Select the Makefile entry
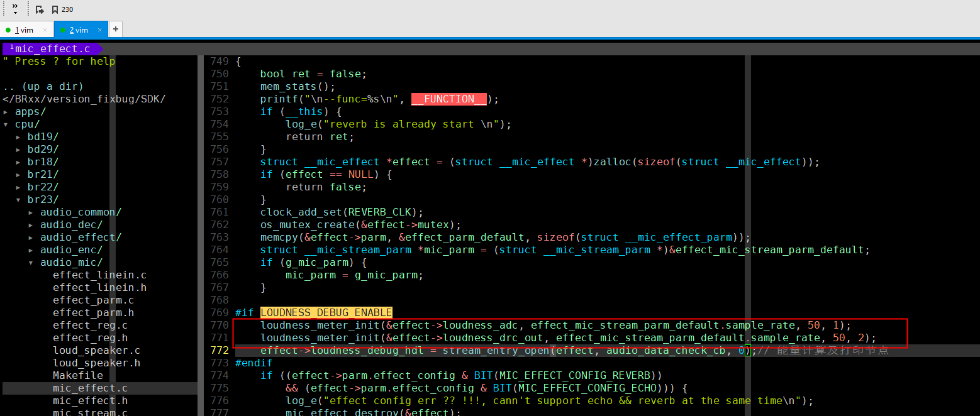The width and height of the screenshot is (980, 416). [77, 375]
